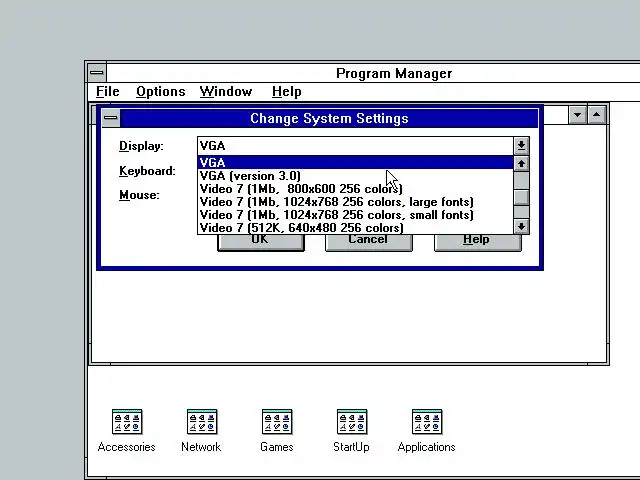The width and height of the screenshot is (640, 480).
Task: Click the Keyboard label
Action: click(x=147, y=171)
